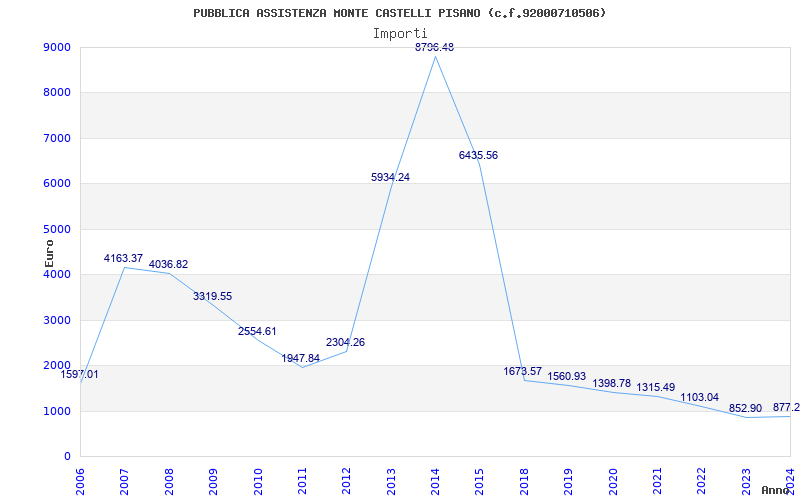Select the 1560.93 data label
Image resolution: width=800 pixels, height=500 pixels.
coord(567,377)
